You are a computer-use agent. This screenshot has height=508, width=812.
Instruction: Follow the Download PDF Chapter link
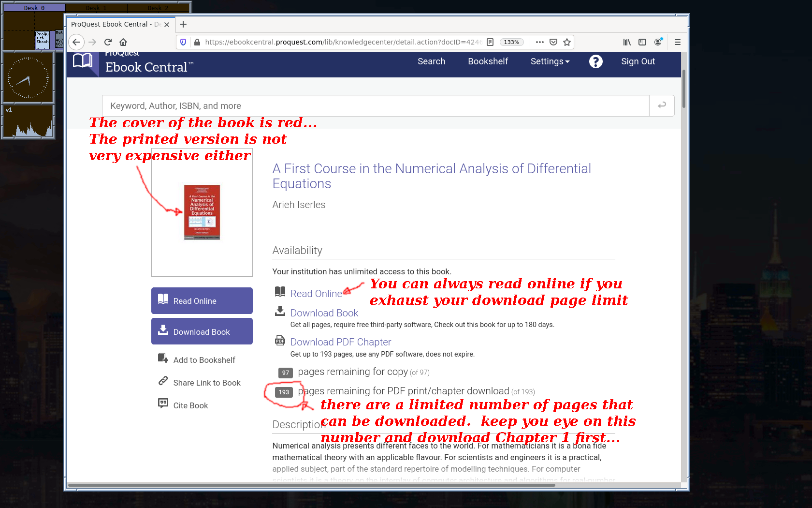(x=341, y=342)
